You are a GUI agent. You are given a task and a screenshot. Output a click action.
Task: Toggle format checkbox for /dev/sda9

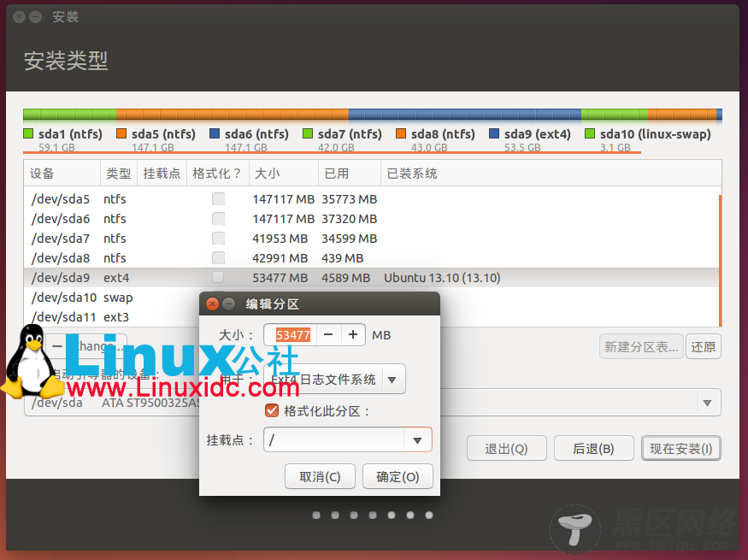[x=219, y=277]
